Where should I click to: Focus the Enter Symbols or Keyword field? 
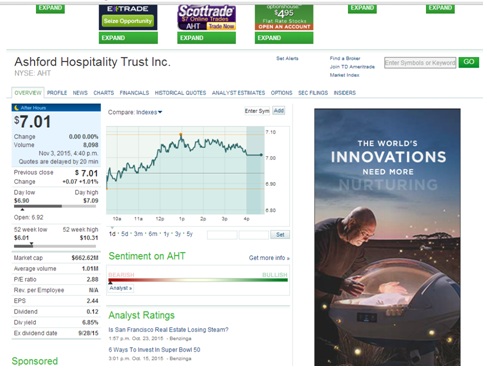click(420, 63)
